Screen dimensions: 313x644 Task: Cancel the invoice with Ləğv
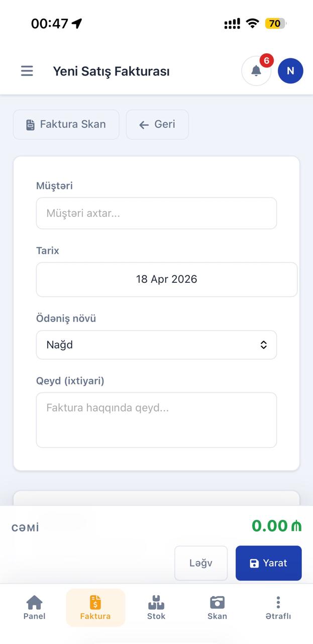point(201,563)
